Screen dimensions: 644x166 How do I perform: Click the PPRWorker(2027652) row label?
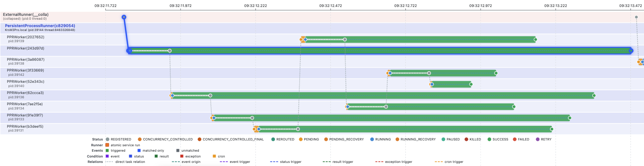click(x=25, y=37)
